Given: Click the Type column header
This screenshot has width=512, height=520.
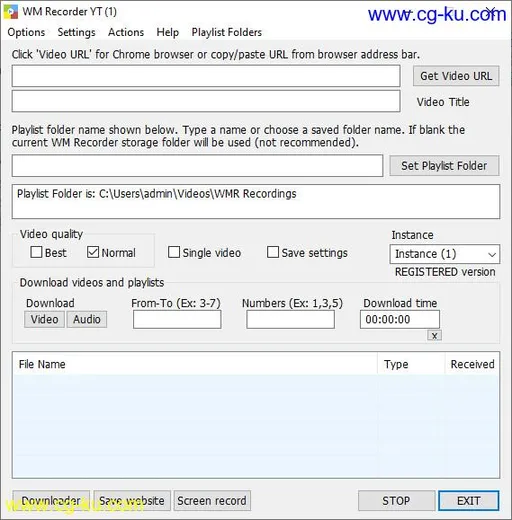Looking at the screenshot, I should [411, 364].
